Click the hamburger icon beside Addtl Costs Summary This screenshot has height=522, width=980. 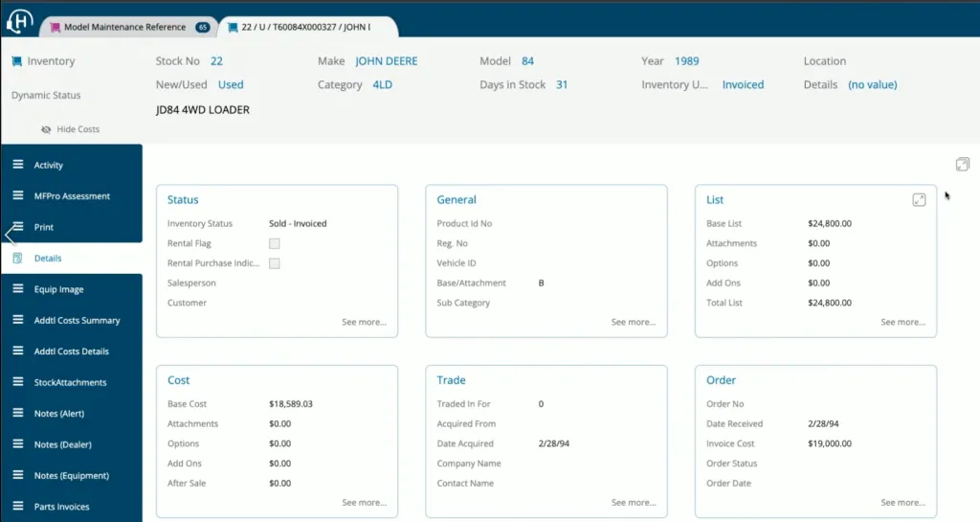coord(18,320)
